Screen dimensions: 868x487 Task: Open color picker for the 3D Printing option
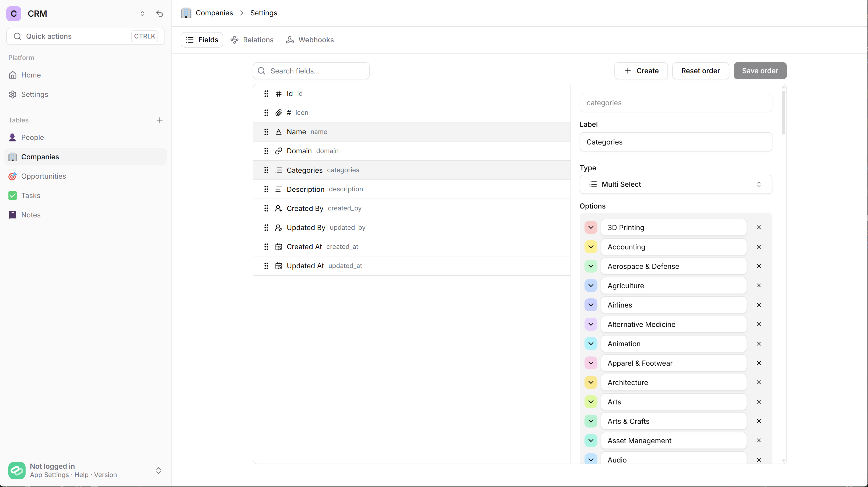pyautogui.click(x=591, y=227)
